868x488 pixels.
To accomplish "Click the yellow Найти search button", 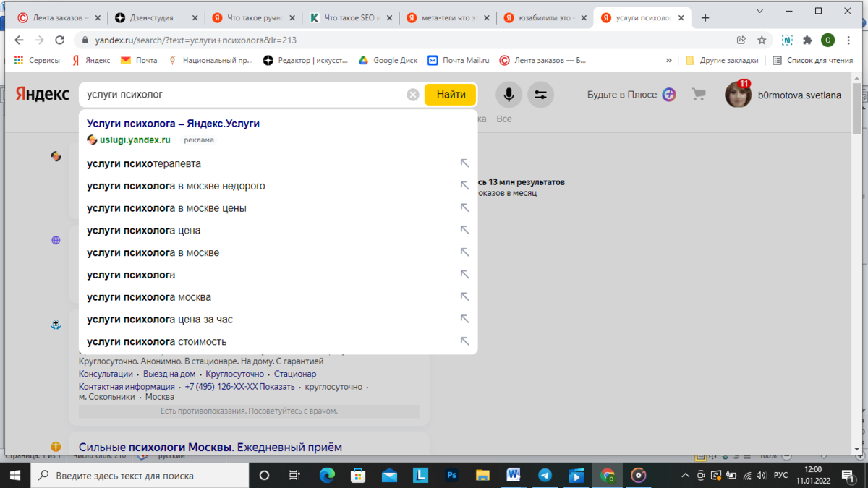I will coord(451,95).
